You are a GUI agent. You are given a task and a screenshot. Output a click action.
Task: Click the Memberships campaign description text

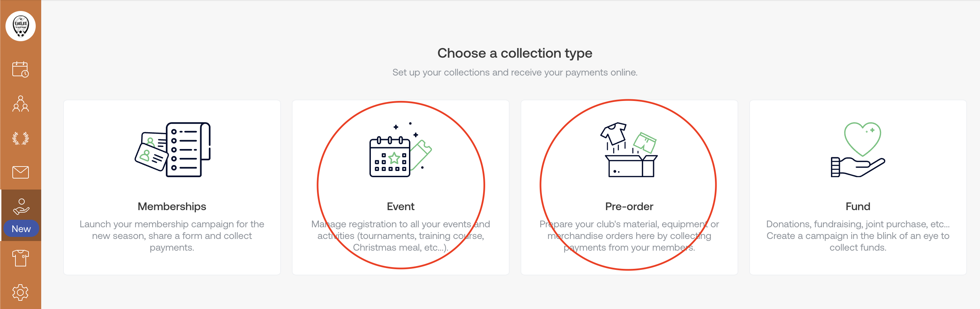(x=172, y=236)
